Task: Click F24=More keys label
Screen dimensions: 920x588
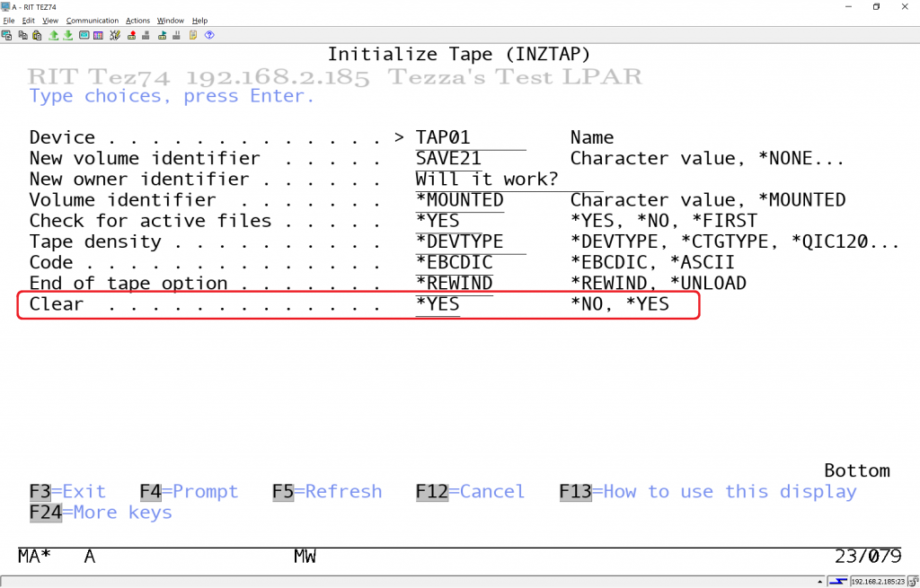Action: (100, 513)
